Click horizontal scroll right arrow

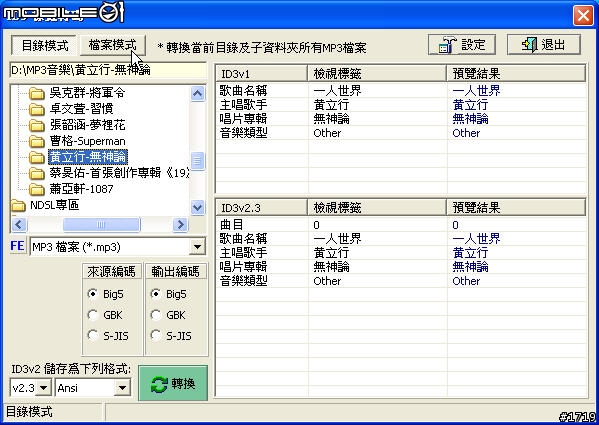tap(181, 225)
